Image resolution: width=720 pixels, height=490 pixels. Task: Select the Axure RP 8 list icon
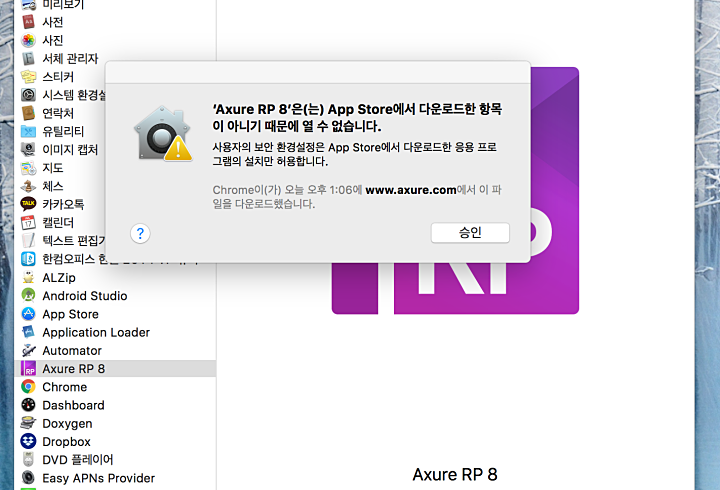pyautogui.click(x=28, y=368)
